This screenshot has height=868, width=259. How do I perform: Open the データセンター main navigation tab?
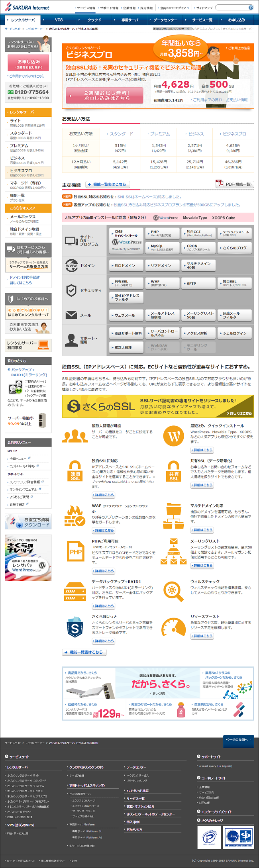165,20
